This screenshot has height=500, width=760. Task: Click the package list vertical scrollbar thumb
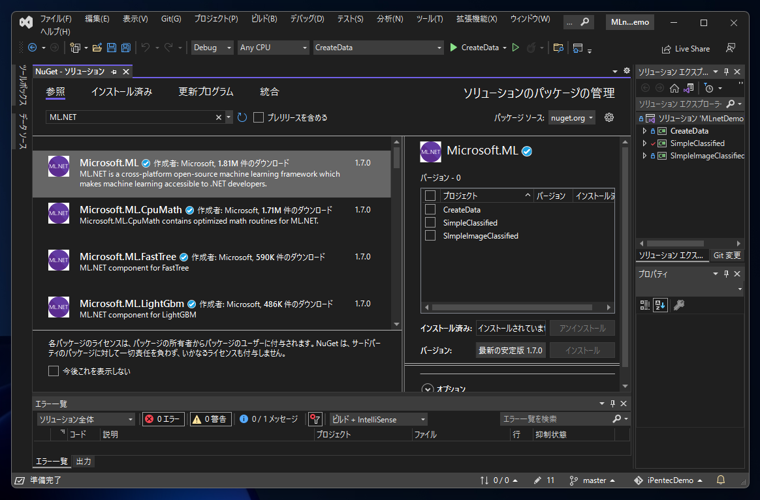[396, 157]
